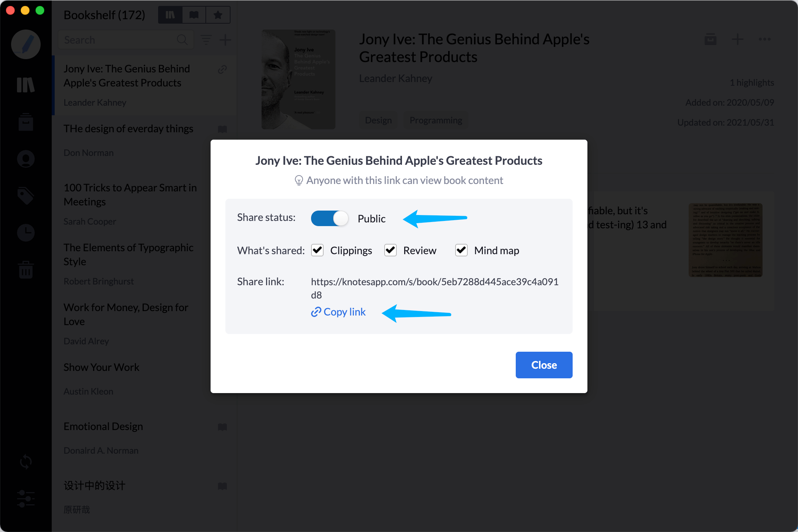This screenshot has width=798, height=532.
Task: Open the three-dot more menu in header
Action: 765,39
